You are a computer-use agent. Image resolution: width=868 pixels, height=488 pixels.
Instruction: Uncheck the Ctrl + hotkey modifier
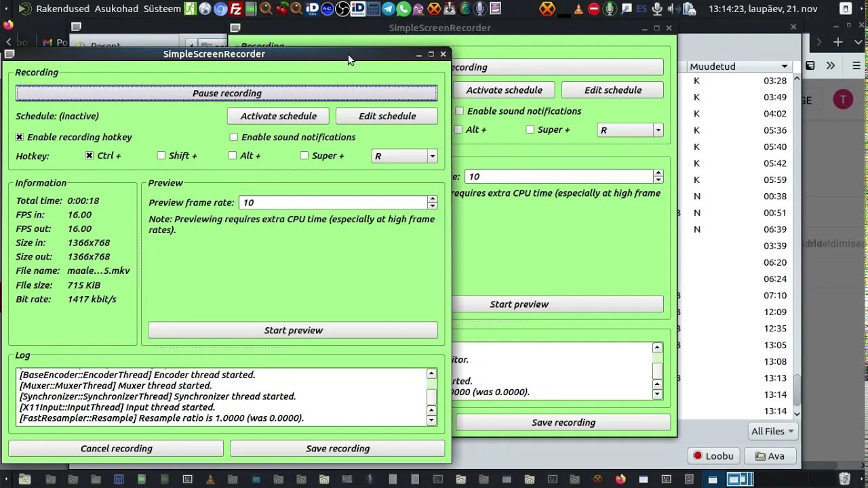pyautogui.click(x=90, y=155)
